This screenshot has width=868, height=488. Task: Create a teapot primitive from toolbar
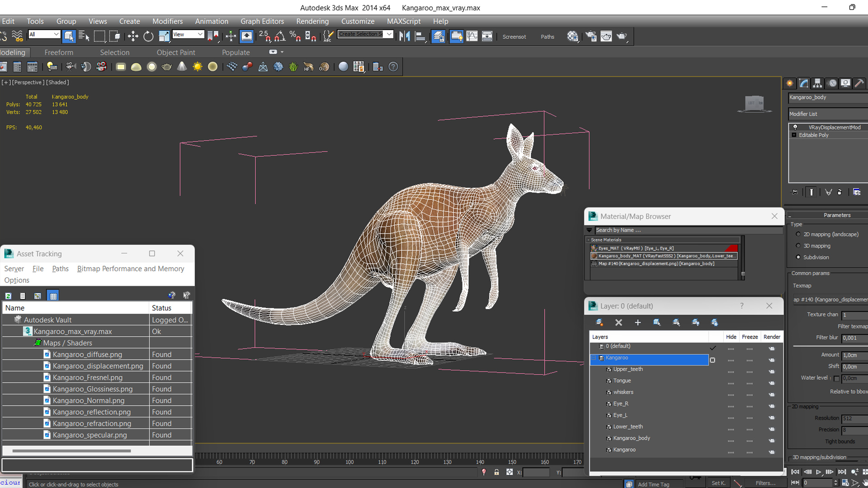pyautogui.click(x=167, y=67)
